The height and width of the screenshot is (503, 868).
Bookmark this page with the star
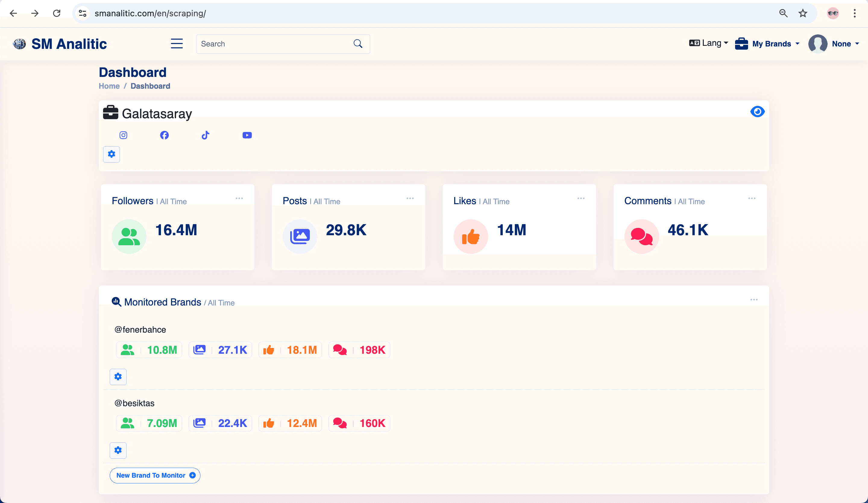point(803,14)
